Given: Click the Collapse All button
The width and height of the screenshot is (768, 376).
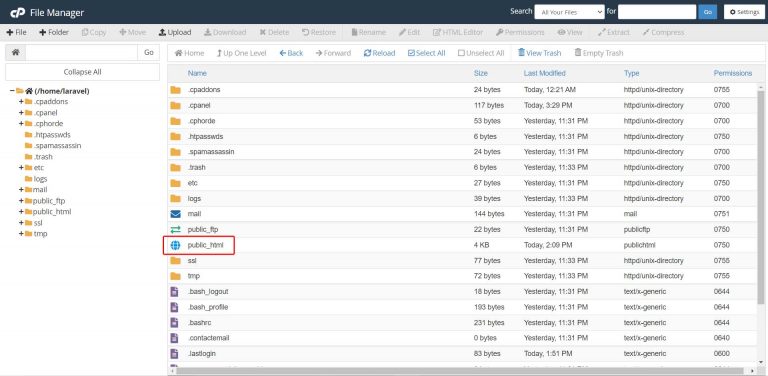Looking at the screenshot, I should pos(82,72).
